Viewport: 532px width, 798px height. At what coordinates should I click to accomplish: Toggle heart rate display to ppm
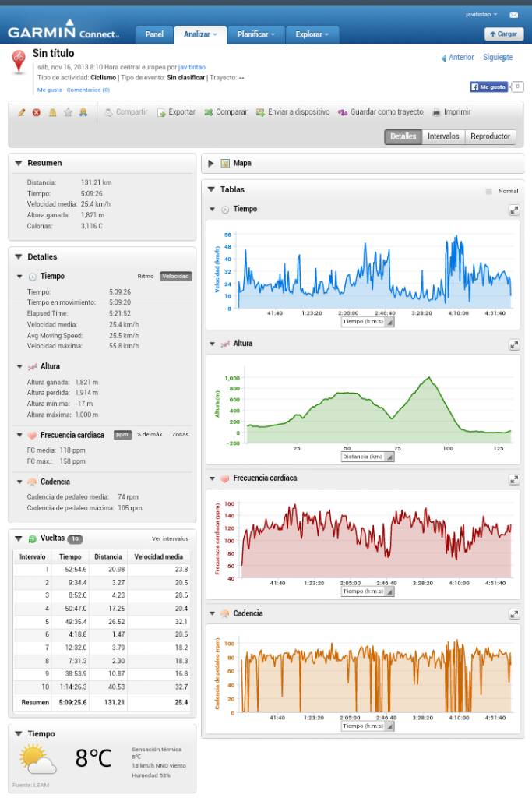tap(122, 435)
